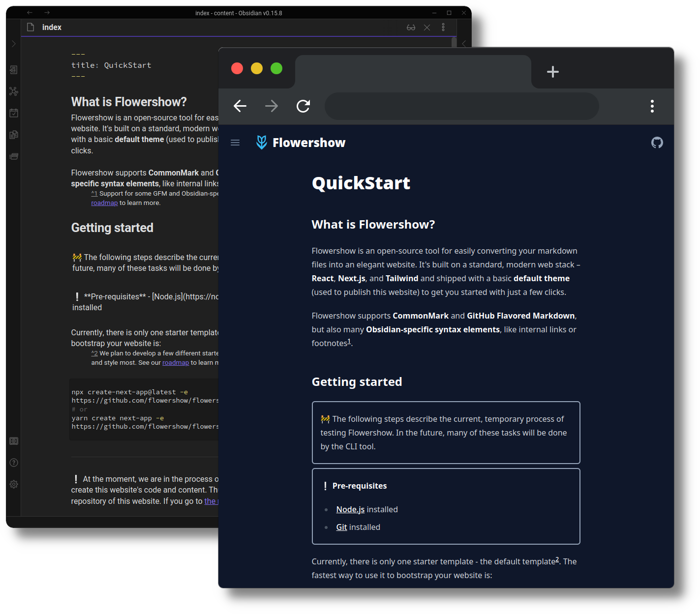This screenshot has width=700, height=614.
Task: Open the GitHub icon link on Flowershow site
Action: point(657,143)
